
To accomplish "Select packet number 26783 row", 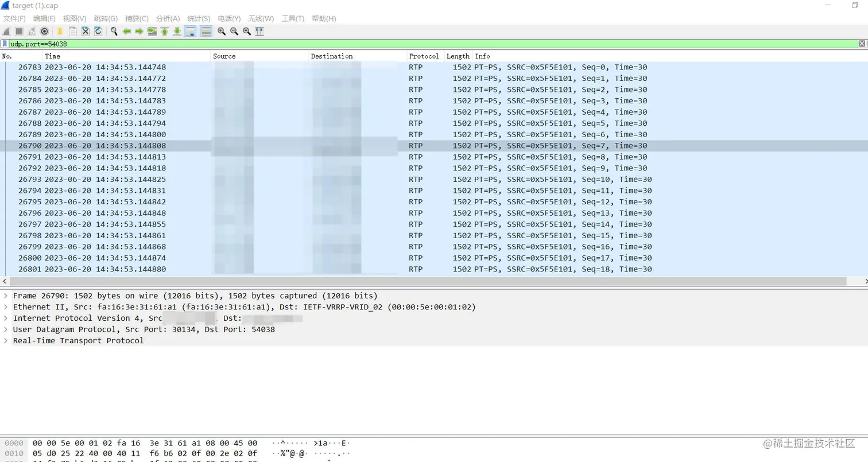I will tap(434, 67).
